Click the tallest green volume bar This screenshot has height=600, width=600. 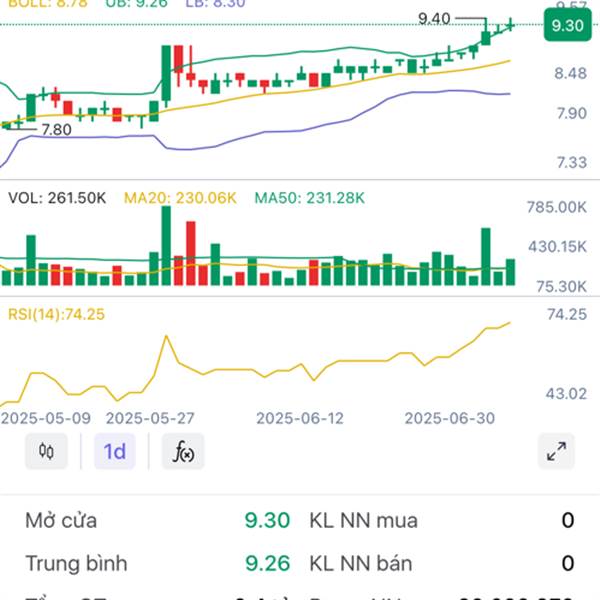pyautogui.click(x=166, y=246)
